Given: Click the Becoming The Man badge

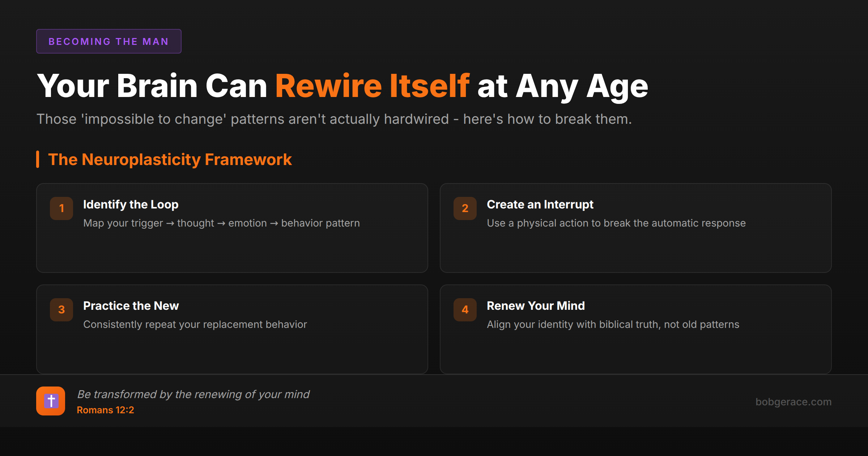Looking at the screenshot, I should (x=109, y=41).
